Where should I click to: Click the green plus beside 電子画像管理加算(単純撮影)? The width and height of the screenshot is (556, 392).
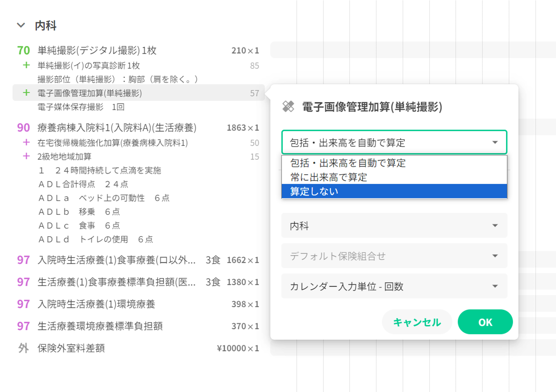pos(26,93)
